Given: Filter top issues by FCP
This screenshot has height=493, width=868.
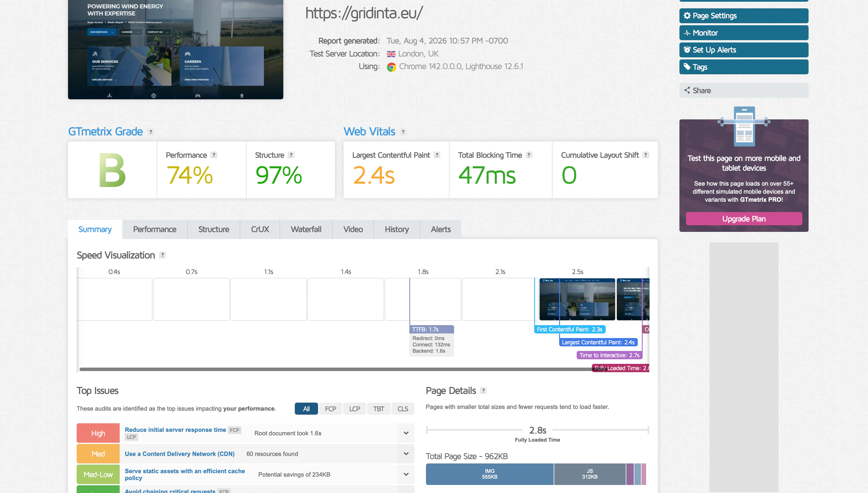Looking at the screenshot, I should (331, 409).
